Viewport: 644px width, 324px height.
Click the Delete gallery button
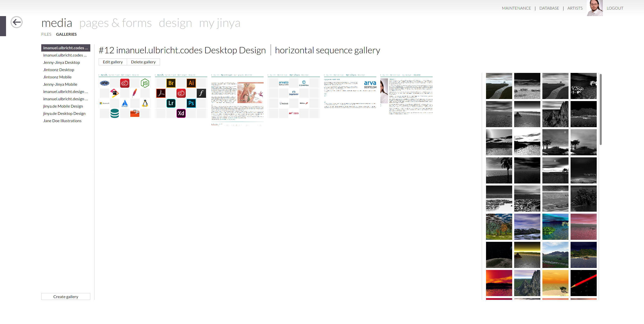143,62
